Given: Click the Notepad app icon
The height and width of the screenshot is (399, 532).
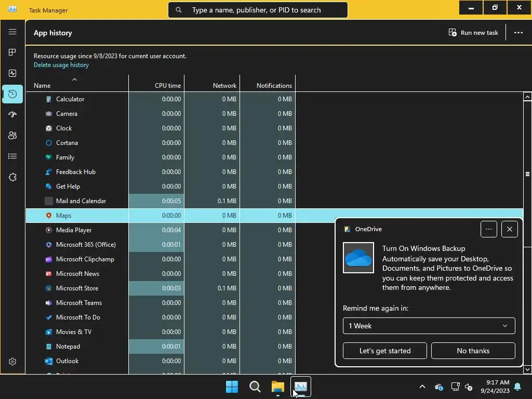Looking at the screenshot, I should [49, 347].
